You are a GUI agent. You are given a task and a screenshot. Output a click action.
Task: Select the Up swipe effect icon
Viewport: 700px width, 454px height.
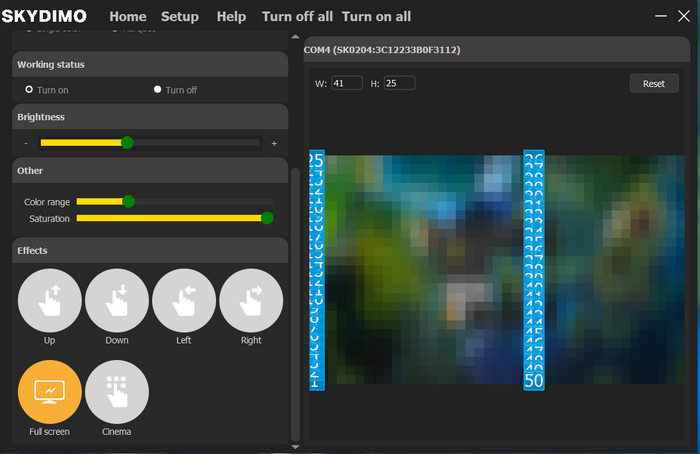pyautogui.click(x=49, y=301)
